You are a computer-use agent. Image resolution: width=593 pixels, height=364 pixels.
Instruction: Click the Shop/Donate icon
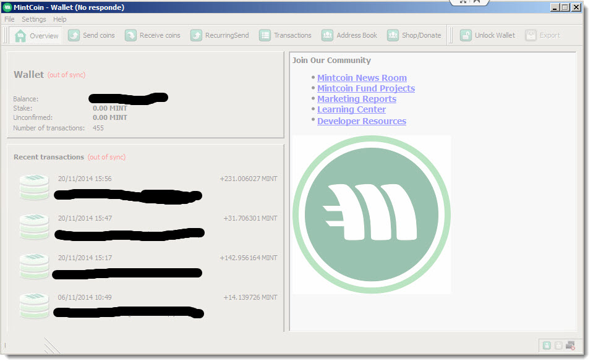(x=393, y=35)
